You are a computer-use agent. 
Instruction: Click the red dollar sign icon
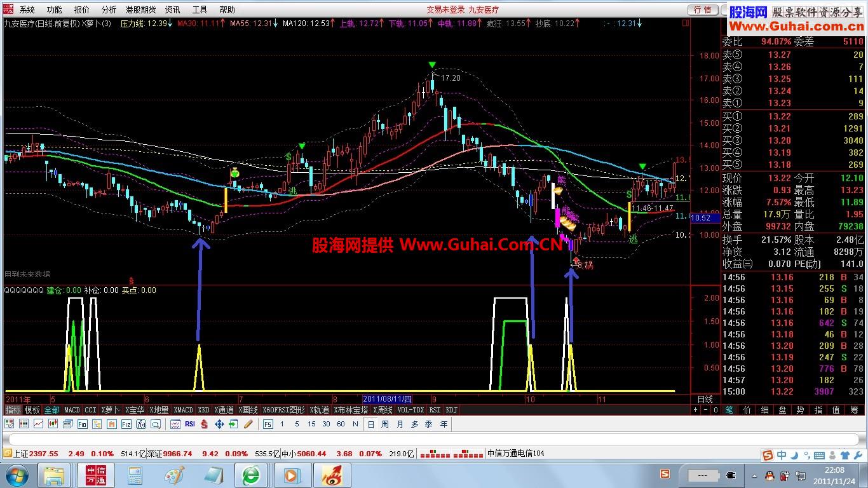pos(205,424)
